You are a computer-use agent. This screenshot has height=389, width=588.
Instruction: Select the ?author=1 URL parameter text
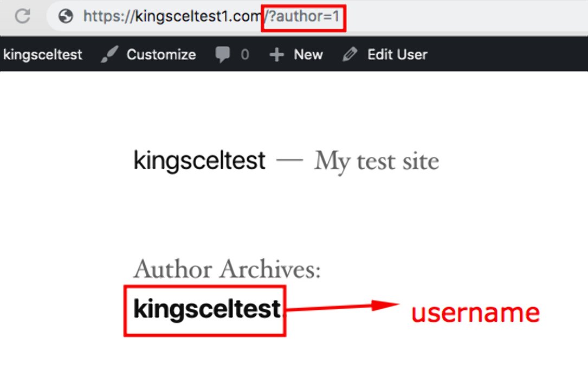click(303, 16)
